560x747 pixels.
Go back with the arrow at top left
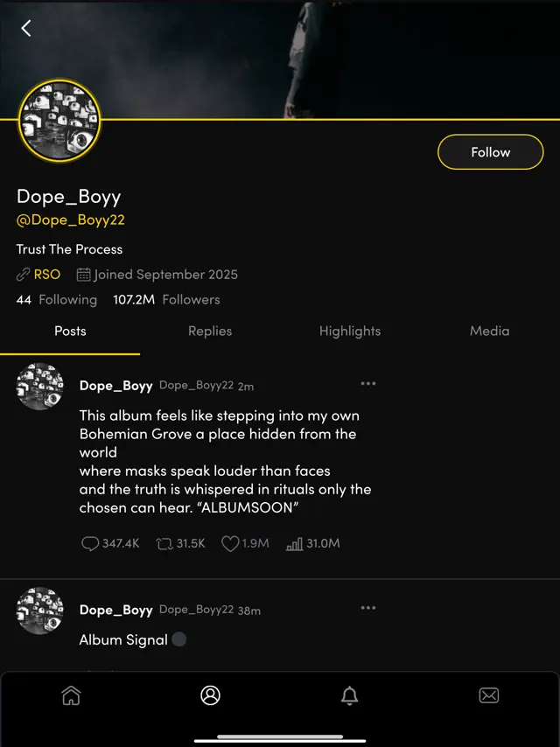[x=25, y=27]
